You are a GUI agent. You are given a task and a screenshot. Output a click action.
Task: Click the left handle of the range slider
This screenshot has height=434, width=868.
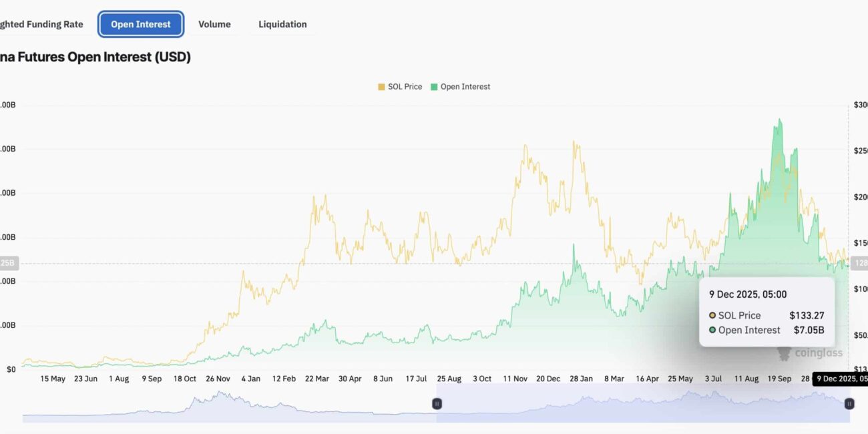(437, 403)
